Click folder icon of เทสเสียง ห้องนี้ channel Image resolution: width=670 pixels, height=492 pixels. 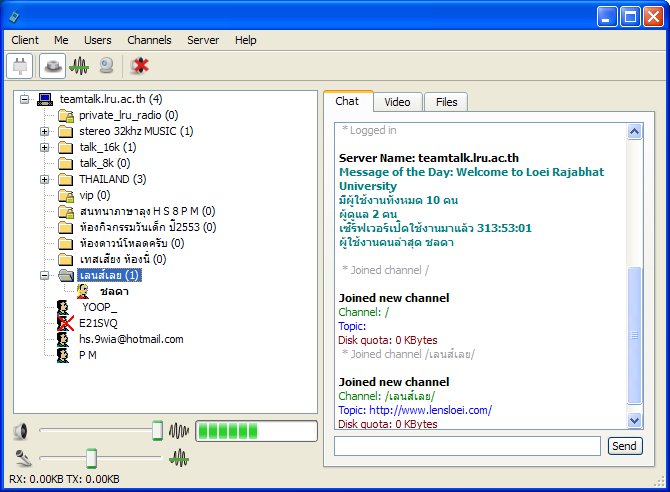65,259
